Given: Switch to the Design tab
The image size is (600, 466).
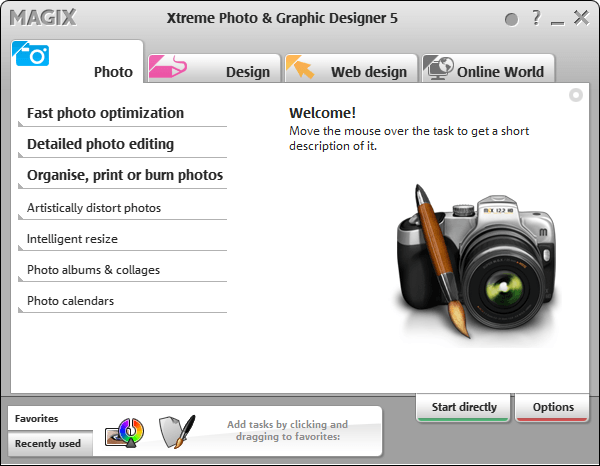Looking at the screenshot, I should [214, 68].
